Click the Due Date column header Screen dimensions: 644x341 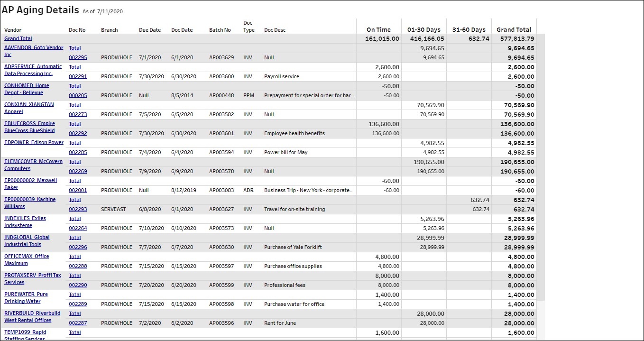click(150, 30)
